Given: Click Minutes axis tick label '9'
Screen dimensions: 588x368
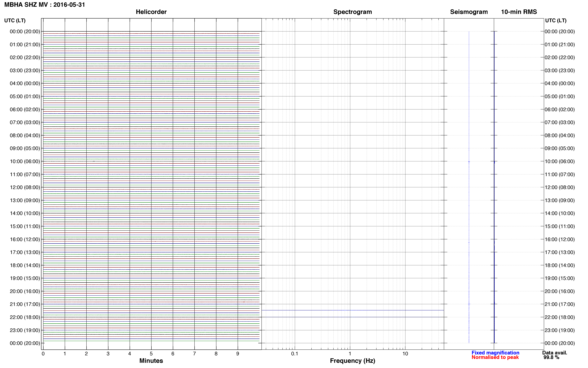Looking at the screenshot, I should [x=238, y=354].
